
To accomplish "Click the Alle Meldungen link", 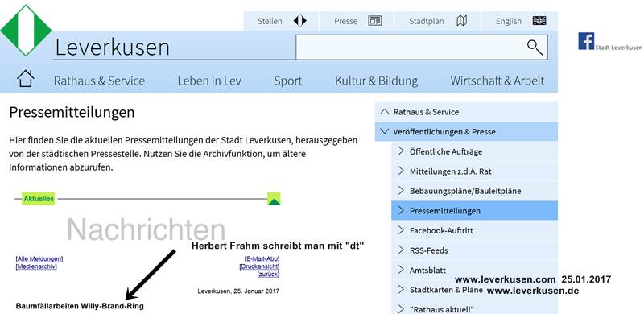I will pyautogui.click(x=39, y=259).
